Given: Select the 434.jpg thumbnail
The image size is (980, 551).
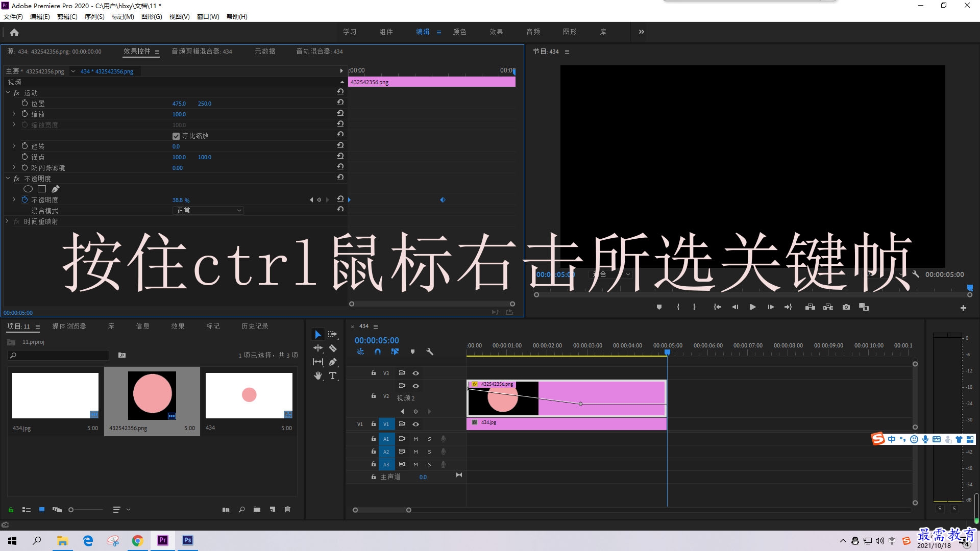Looking at the screenshot, I should pos(55,395).
